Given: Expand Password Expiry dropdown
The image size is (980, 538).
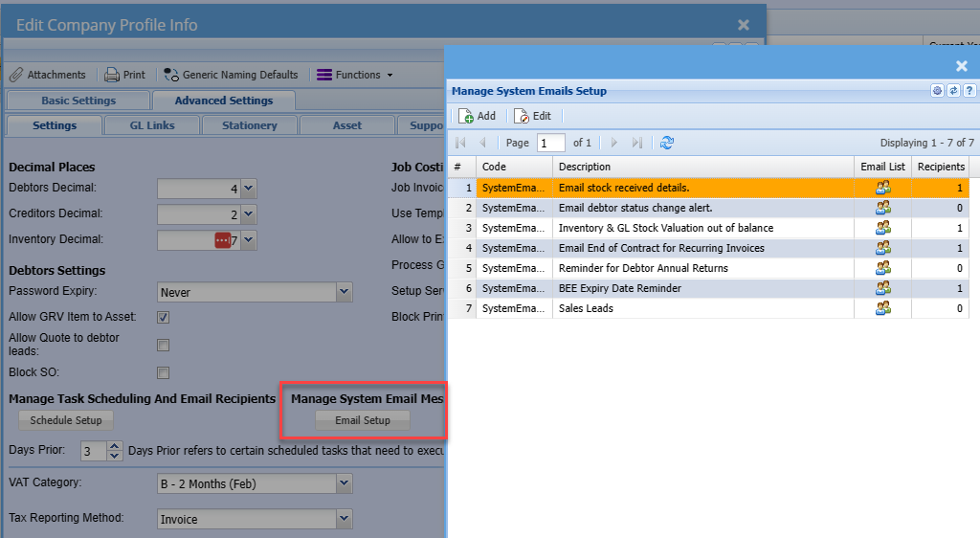Looking at the screenshot, I should [345, 292].
